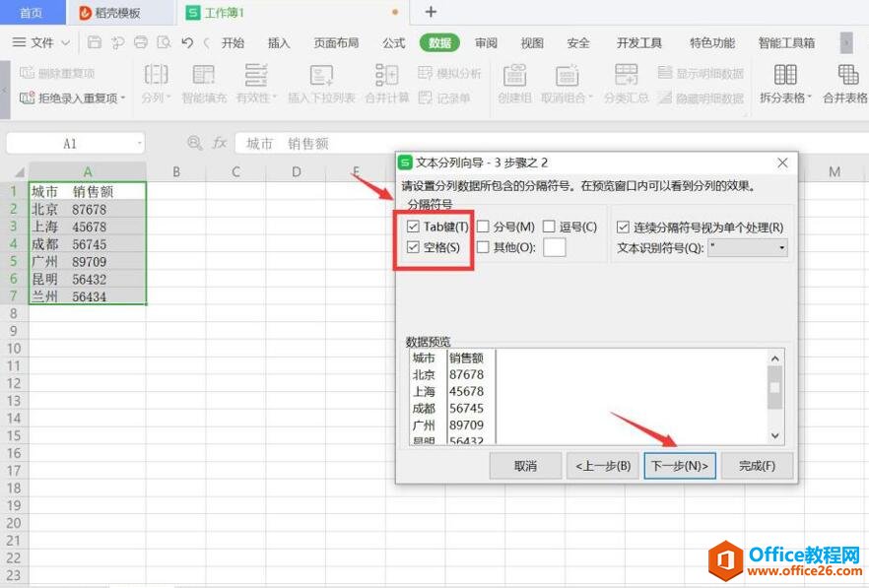Switch to the 首页 tab
This screenshot has height=588, width=869.
pos(32,12)
